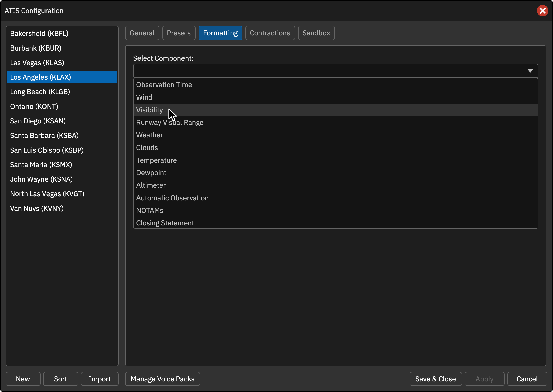
Task: Open Manage Voice Packs
Action: click(163, 379)
